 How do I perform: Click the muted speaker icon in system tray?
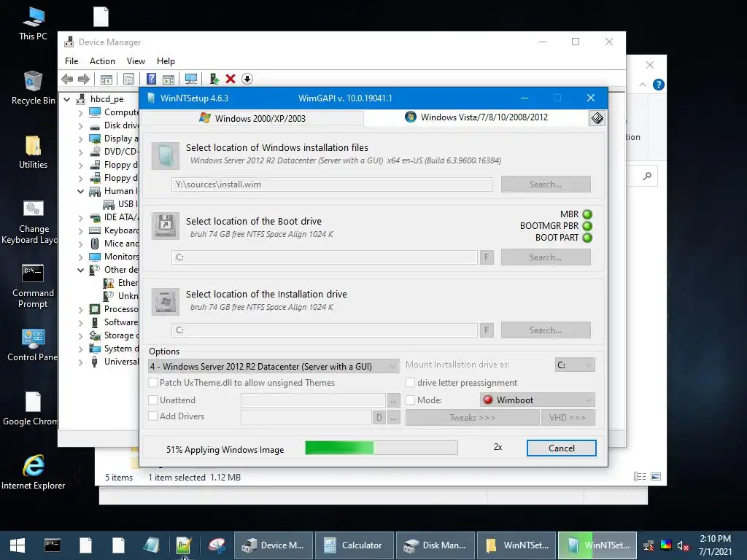point(683,545)
